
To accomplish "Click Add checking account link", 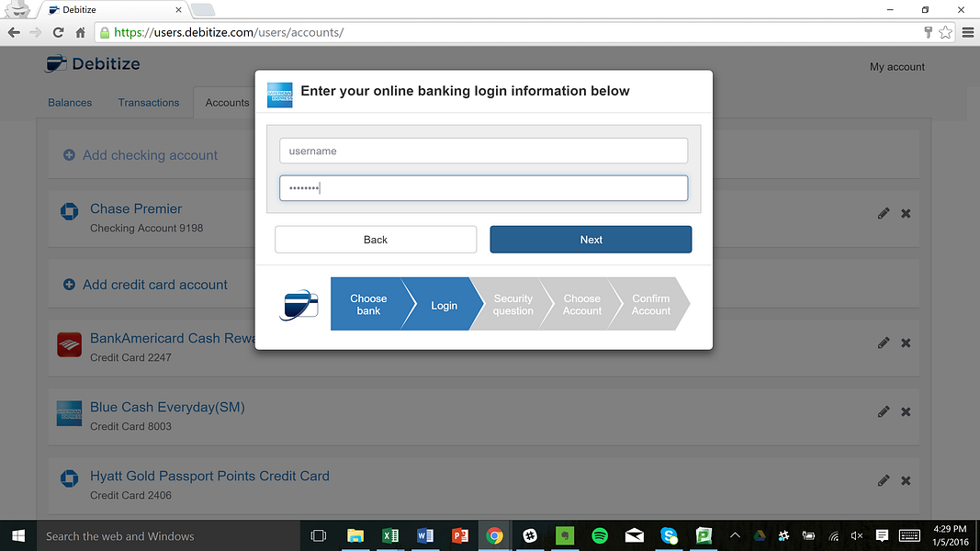I will pos(150,155).
